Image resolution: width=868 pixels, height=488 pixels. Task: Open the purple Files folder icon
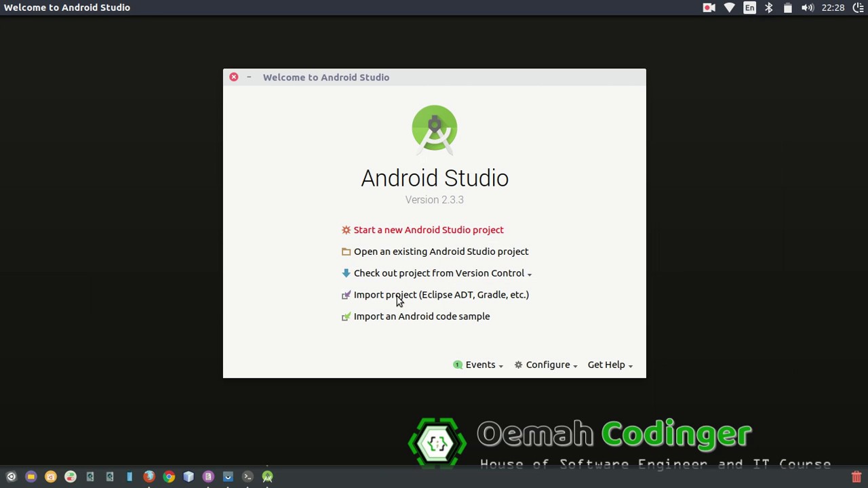tap(31, 476)
